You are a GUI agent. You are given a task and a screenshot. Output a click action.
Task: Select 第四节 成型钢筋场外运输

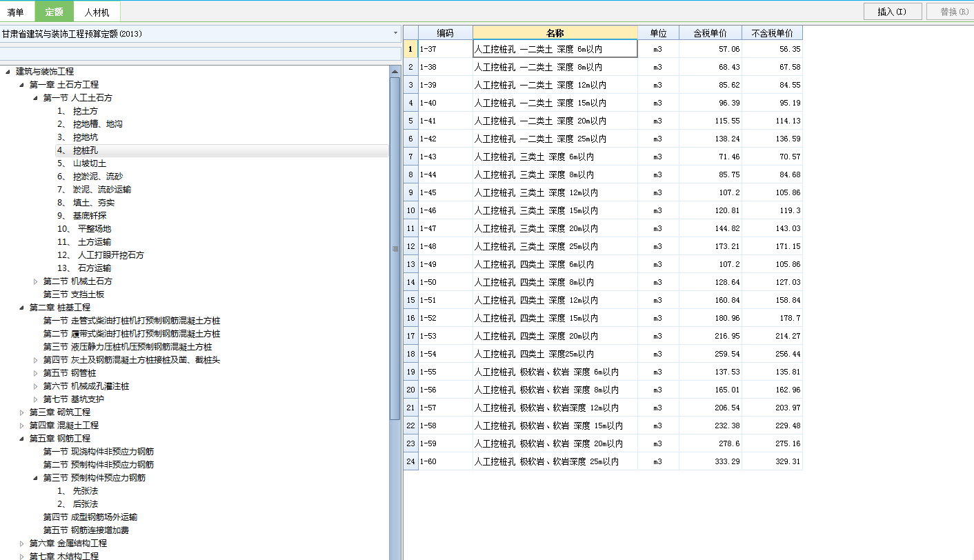coord(90,517)
